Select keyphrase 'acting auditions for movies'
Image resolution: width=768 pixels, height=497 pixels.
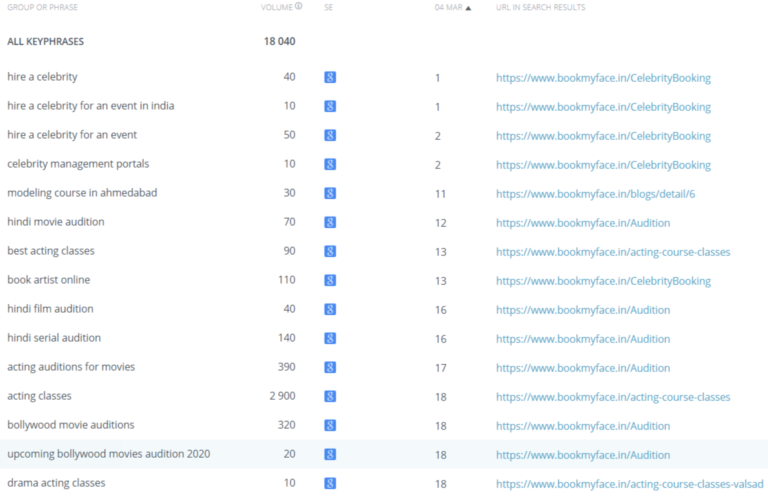(x=71, y=367)
